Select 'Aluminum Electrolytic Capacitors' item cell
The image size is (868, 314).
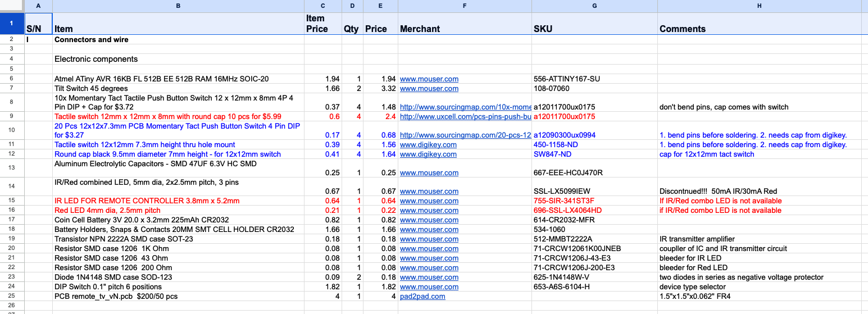click(178, 168)
